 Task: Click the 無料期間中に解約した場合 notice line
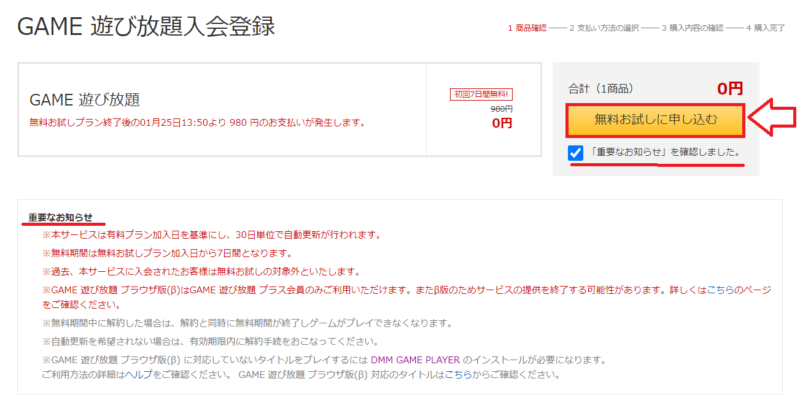click(x=247, y=323)
